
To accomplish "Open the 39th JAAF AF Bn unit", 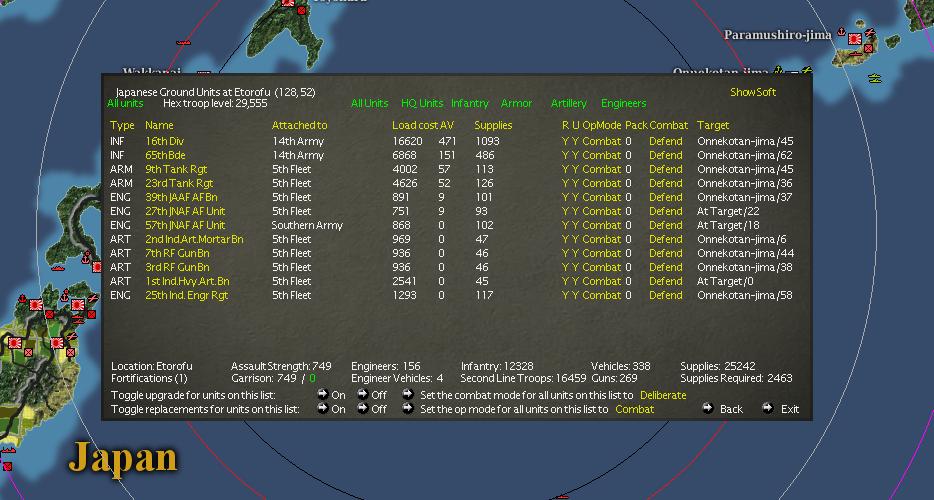I will tap(181, 197).
